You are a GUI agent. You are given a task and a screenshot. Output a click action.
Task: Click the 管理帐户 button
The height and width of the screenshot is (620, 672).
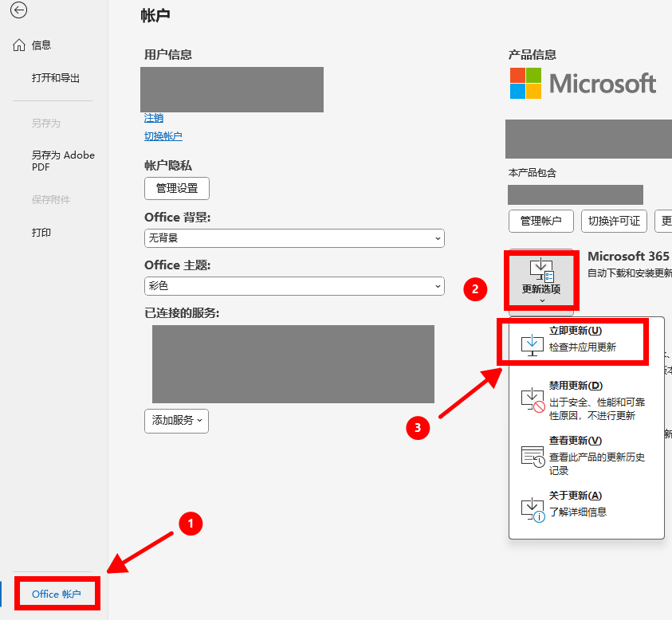[x=541, y=221]
